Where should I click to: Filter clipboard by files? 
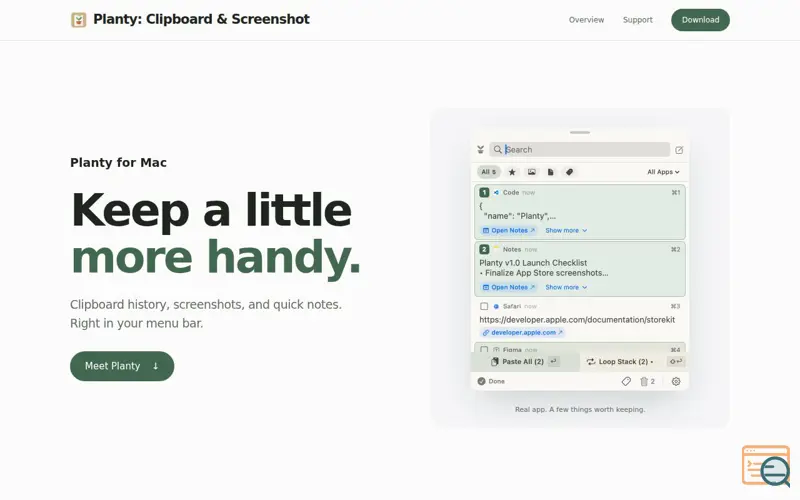click(550, 172)
